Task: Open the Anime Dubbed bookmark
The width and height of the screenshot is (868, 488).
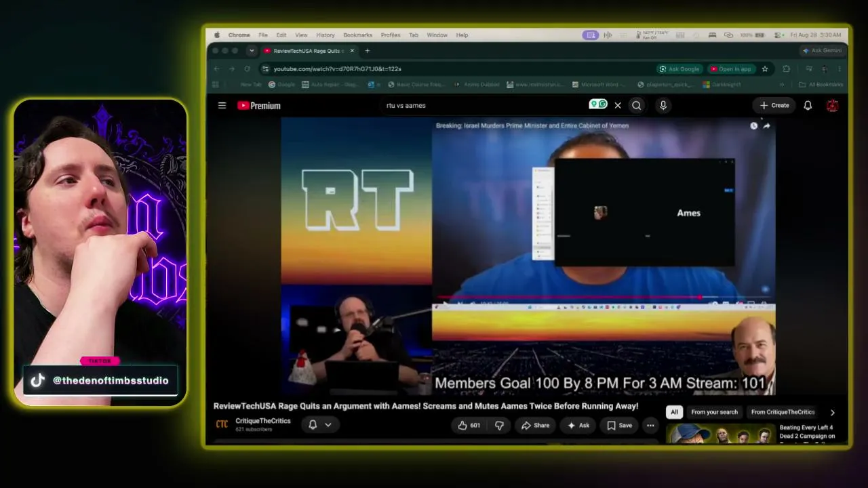Action: pos(477,85)
